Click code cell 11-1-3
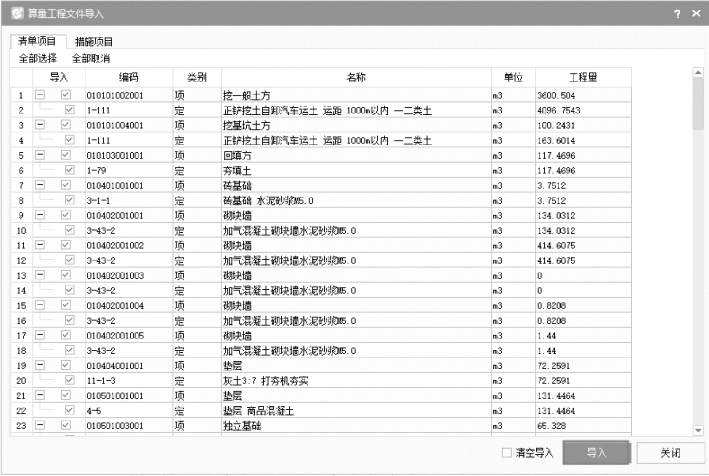 pyautogui.click(x=129, y=381)
